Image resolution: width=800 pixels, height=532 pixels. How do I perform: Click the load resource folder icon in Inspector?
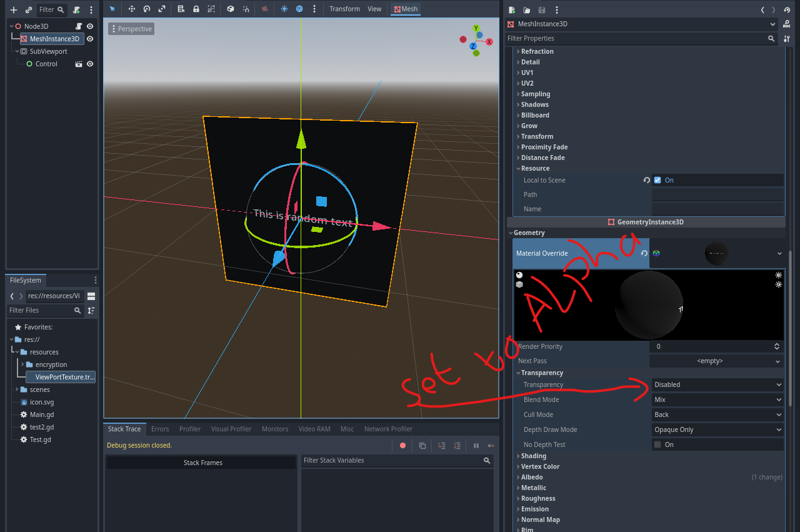coord(527,10)
